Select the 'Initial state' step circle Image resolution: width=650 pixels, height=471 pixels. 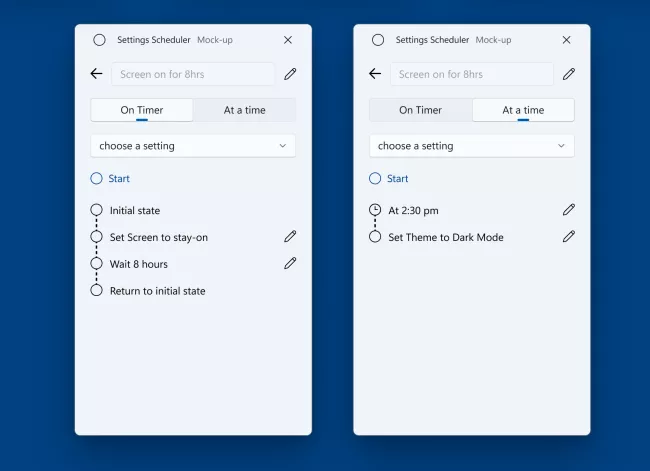pos(97,210)
